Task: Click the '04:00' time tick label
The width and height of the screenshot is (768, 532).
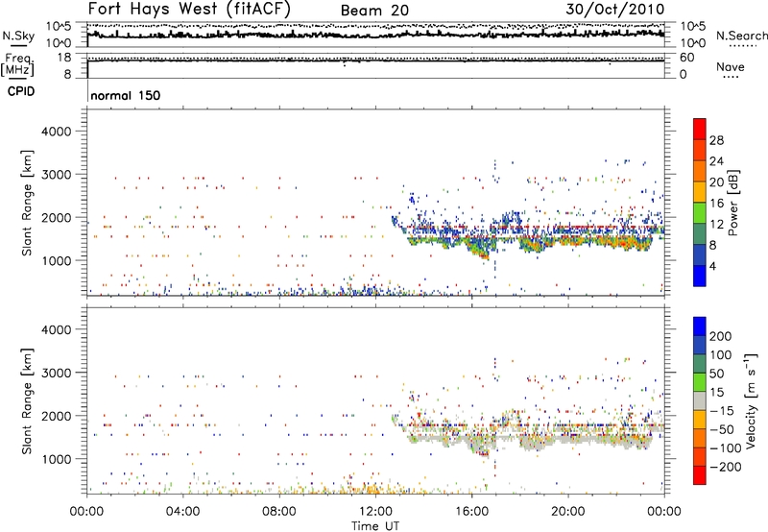Action: 183,512
